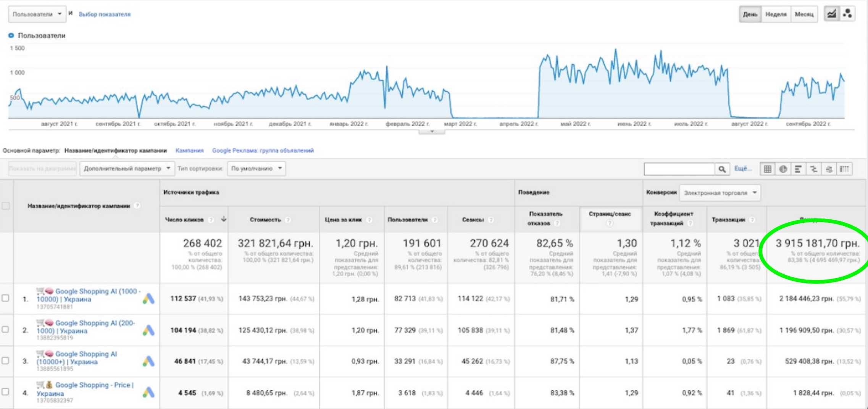868x409 pixels.
Task: Click Ещё advanced filter link
Action: pos(742,168)
